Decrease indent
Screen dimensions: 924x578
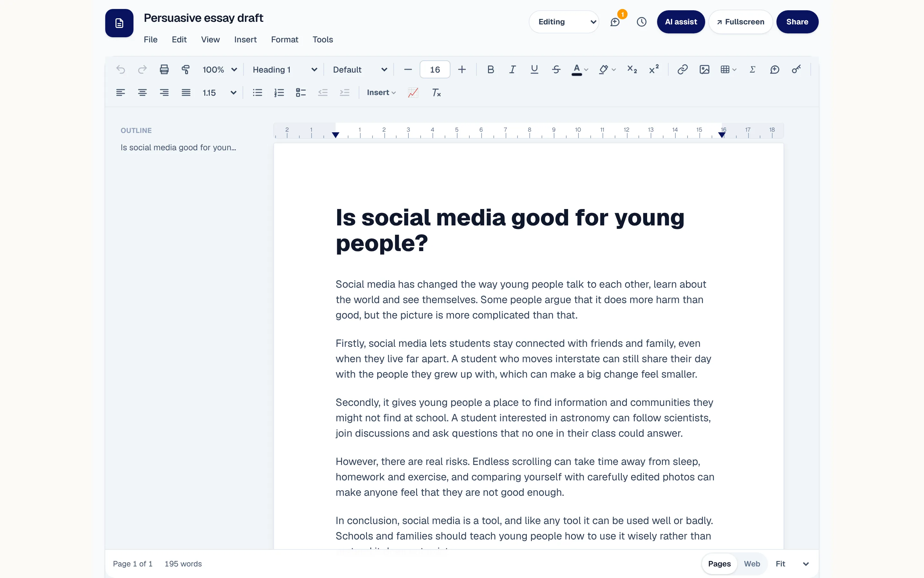coord(323,92)
